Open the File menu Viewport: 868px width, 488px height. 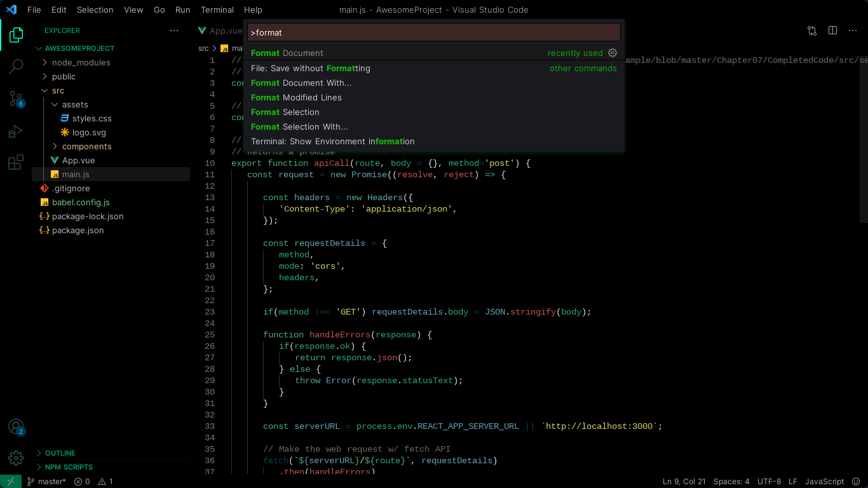[x=34, y=10]
